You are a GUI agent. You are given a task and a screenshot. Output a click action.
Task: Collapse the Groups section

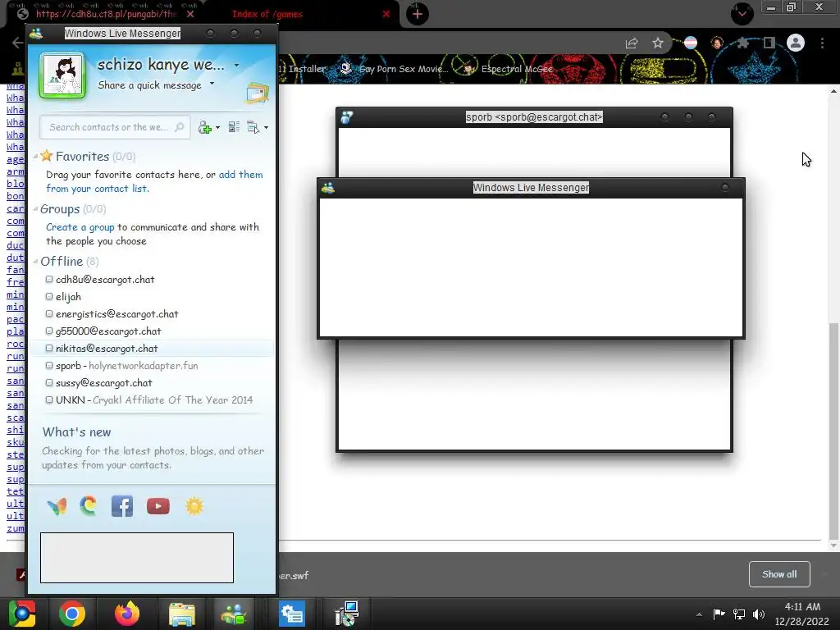(x=35, y=209)
